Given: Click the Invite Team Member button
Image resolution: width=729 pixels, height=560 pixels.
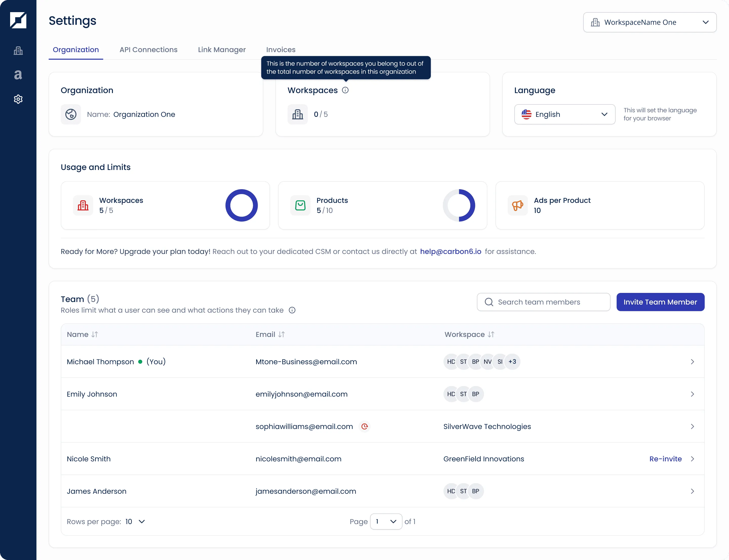Looking at the screenshot, I should (x=660, y=302).
